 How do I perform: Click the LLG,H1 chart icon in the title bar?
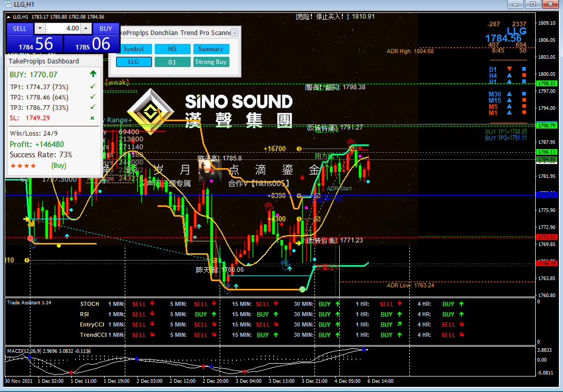pyautogui.click(x=8, y=4)
